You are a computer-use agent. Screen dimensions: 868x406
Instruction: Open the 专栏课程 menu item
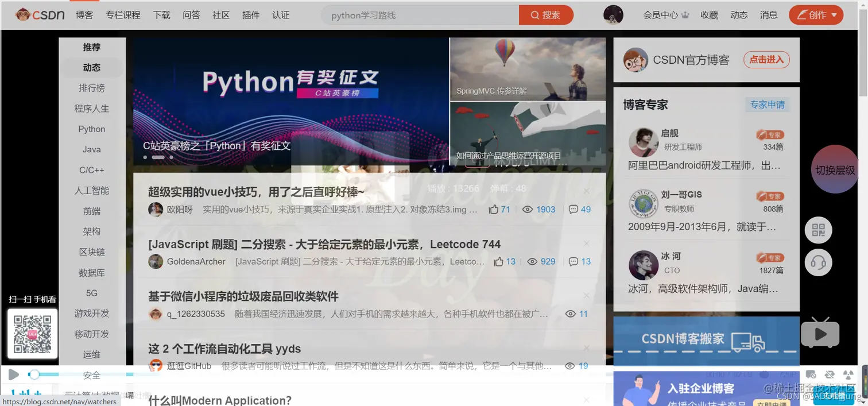click(x=123, y=15)
